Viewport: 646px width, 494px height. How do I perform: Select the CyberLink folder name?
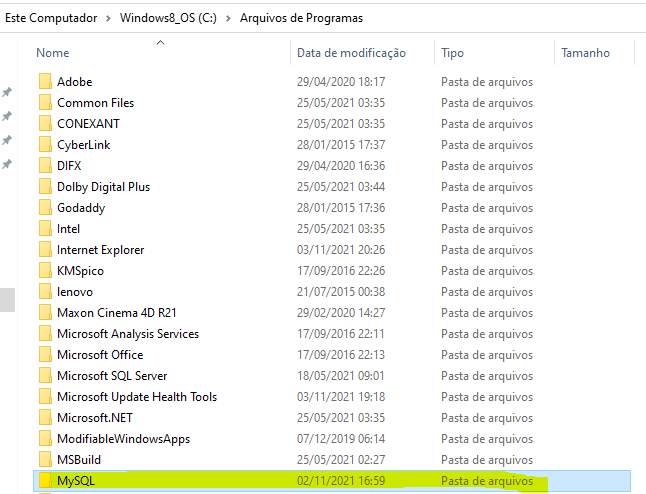click(84, 145)
